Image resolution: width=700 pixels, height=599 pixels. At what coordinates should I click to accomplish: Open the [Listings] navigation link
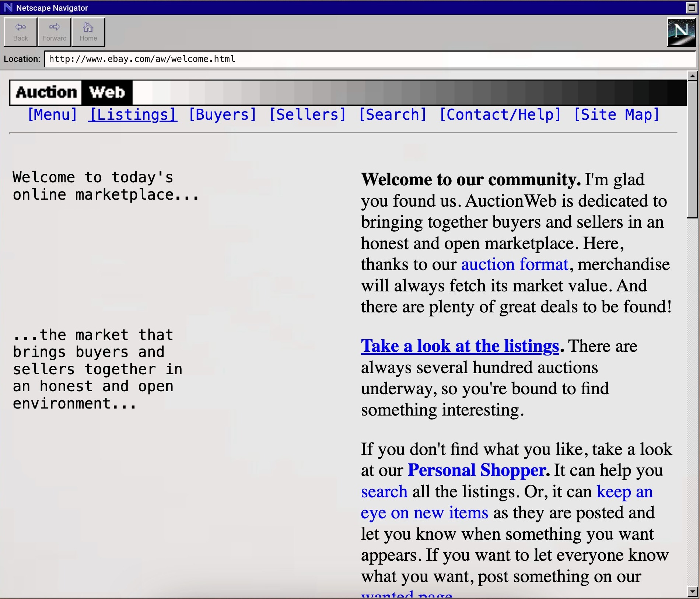click(133, 115)
